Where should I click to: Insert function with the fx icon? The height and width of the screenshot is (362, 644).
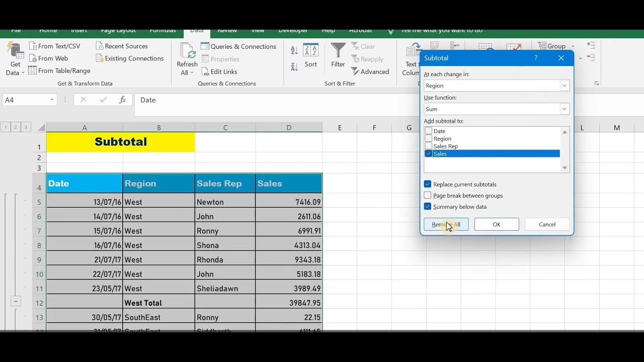pyautogui.click(x=122, y=100)
